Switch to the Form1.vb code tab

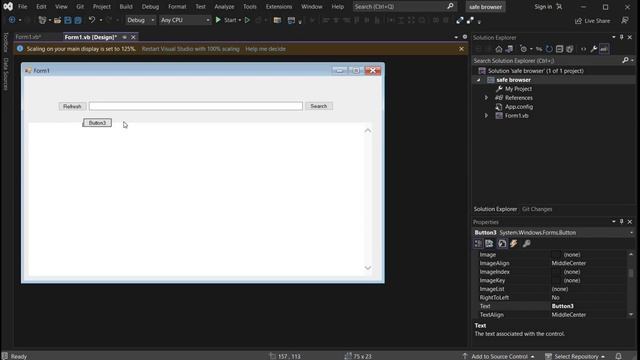[x=28, y=37]
